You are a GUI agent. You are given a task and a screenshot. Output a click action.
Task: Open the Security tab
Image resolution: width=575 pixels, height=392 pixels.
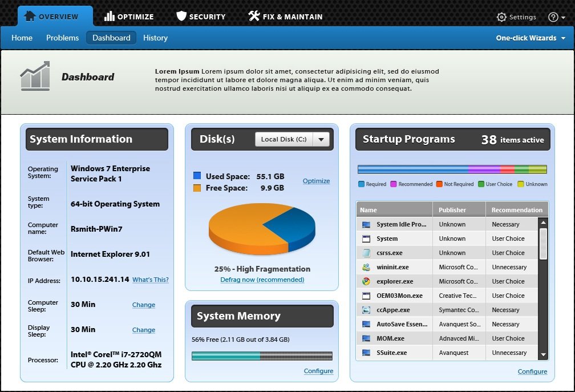201,17
